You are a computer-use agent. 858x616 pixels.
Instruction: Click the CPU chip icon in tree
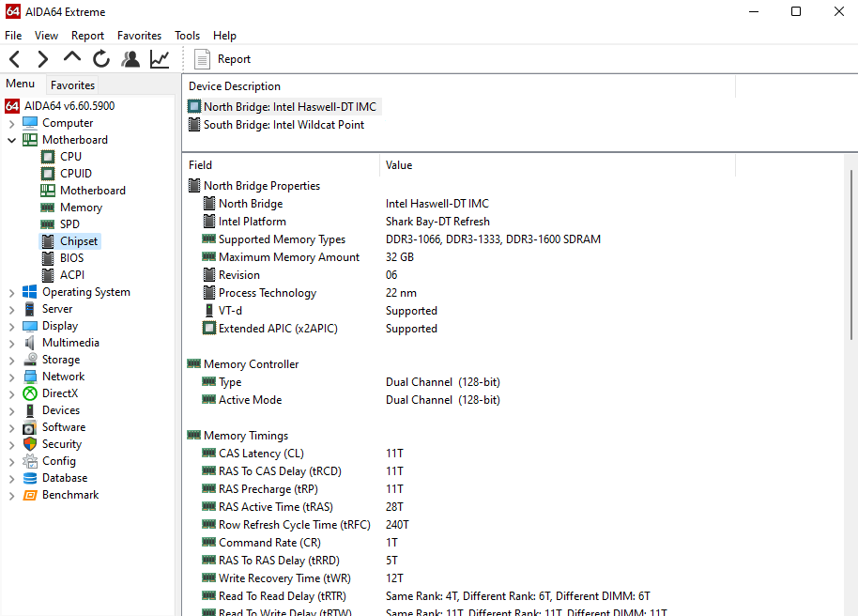pyautogui.click(x=48, y=157)
